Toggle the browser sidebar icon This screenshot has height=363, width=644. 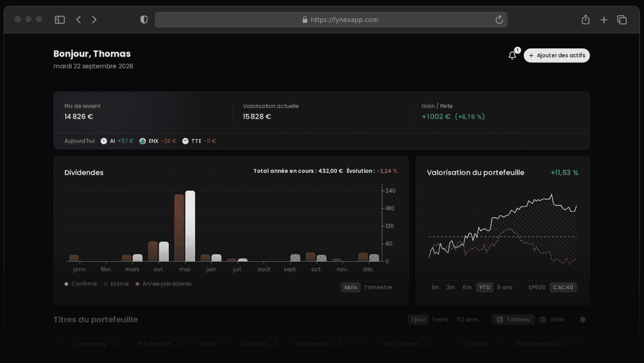(60, 20)
